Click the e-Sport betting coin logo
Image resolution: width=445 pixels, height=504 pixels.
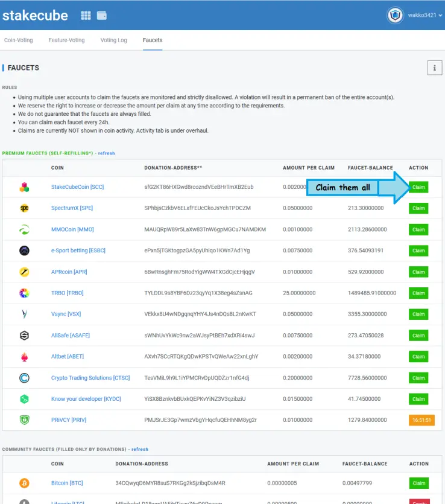point(24,250)
